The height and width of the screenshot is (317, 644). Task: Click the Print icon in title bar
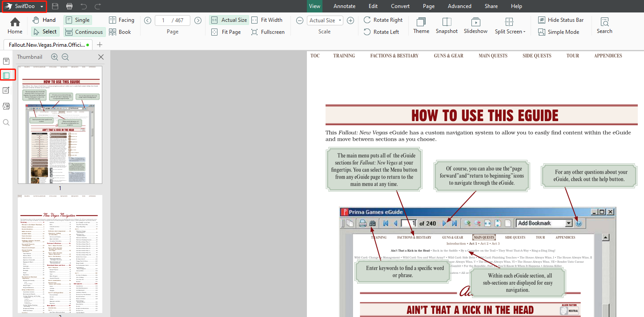click(x=69, y=6)
